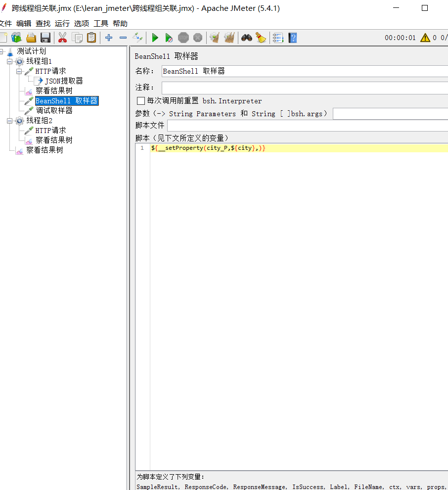Select 察看结果树 under 线程组1

[x=54, y=91]
